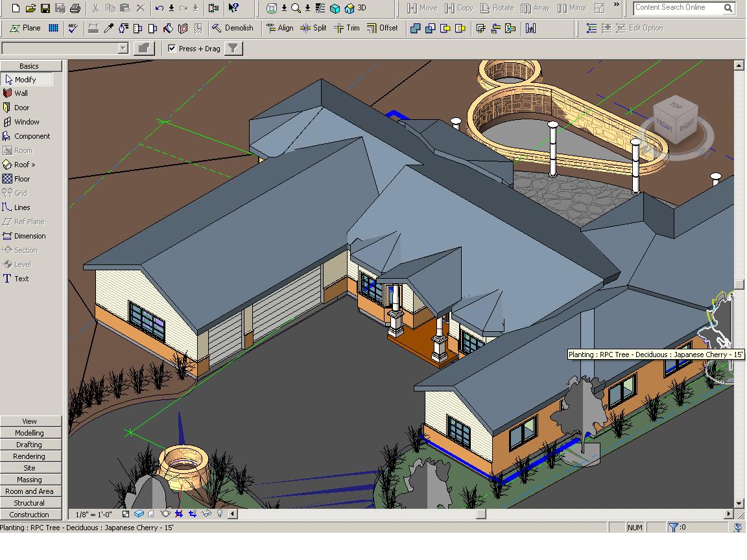Expand Undo history dropdown arrow
The height and width of the screenshot is (560, 747).
171,8
